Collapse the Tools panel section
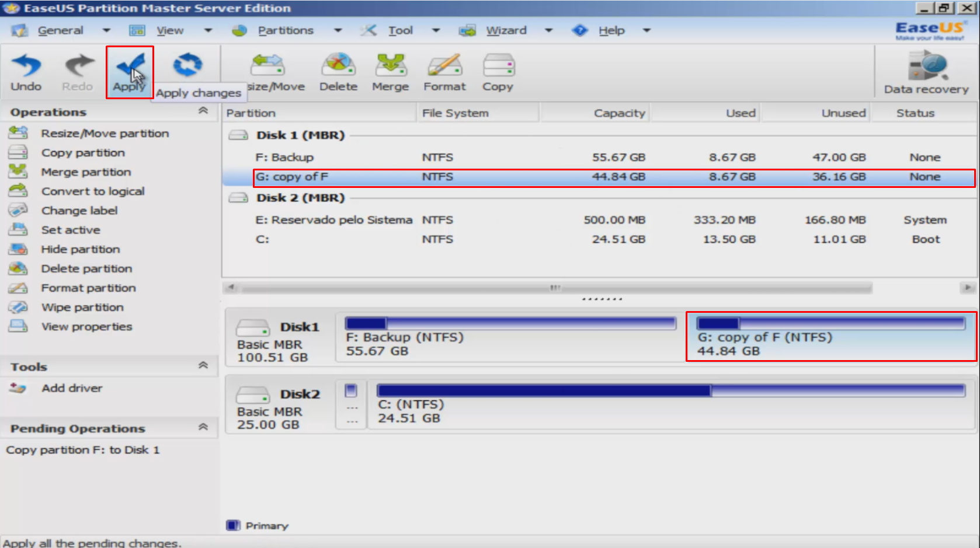Image resolution: width=980 pixels, height=548 pixels. (203, 365)
